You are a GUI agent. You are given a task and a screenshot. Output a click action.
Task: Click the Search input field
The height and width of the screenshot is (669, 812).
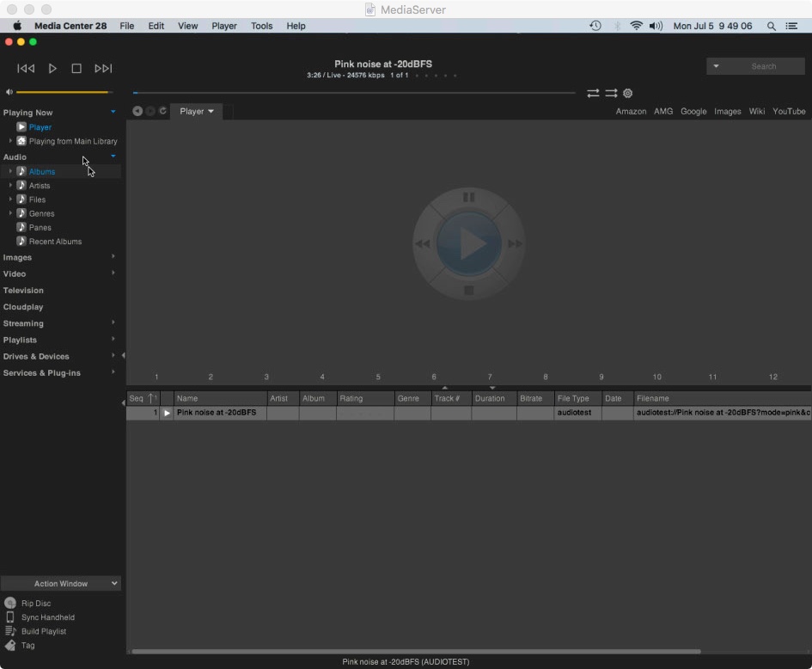[764, 66]
